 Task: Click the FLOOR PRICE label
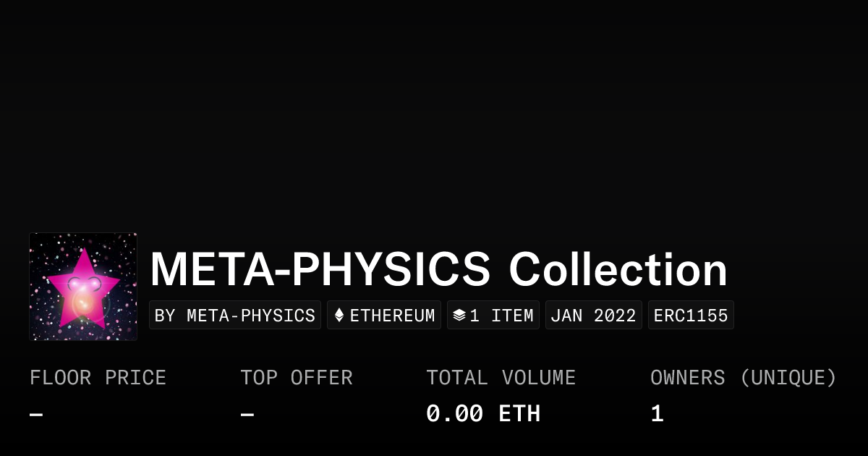(98, 378)
